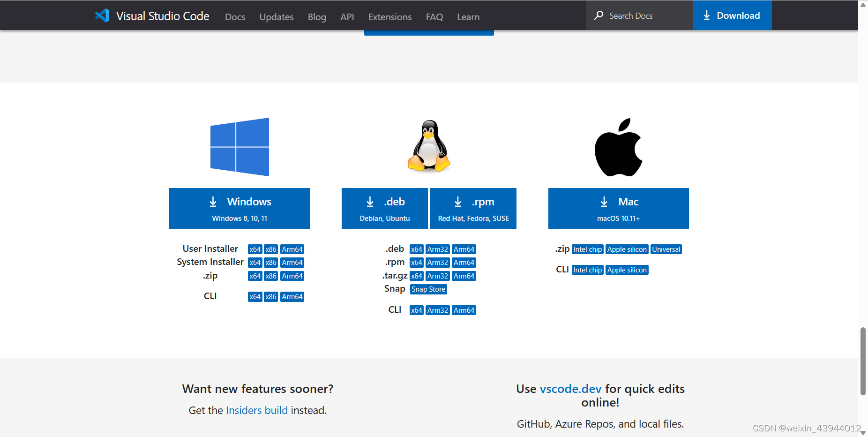Download Mac CLI for Intel chip
The height and width of the screenshot is (437, 868).
point(588,270)
